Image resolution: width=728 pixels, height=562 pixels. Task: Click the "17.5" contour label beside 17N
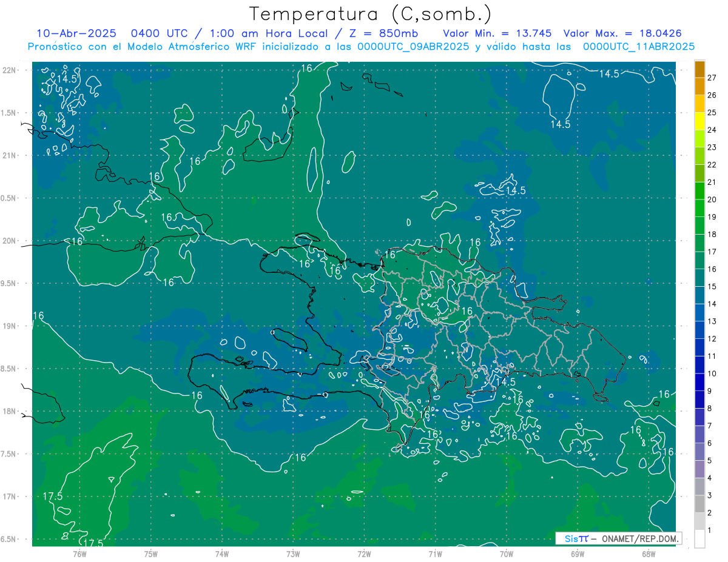[x=53, y=496]
